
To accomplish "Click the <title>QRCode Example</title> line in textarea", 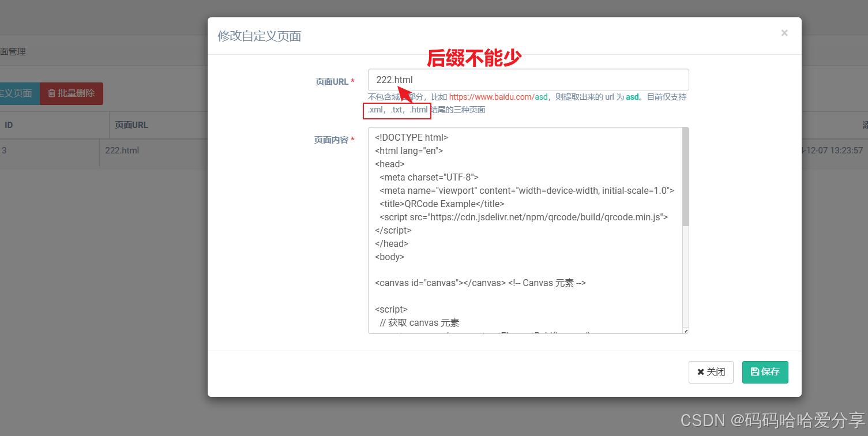I will point(442,204).
